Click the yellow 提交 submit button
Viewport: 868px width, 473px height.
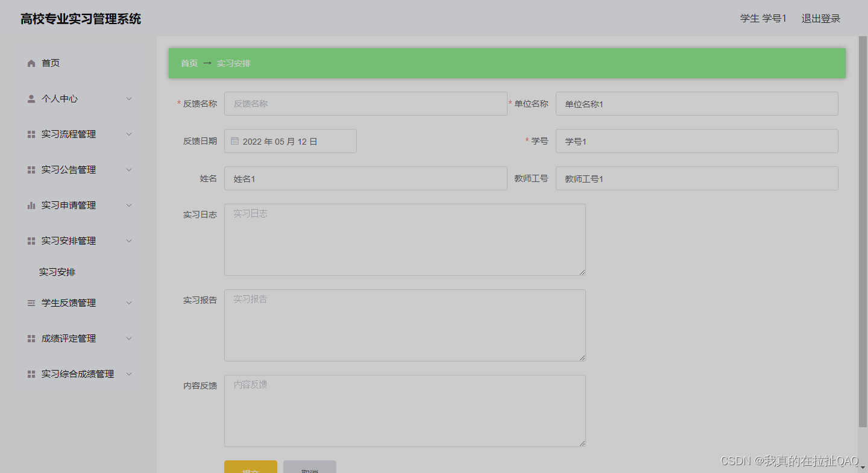[x=251, y=468]
